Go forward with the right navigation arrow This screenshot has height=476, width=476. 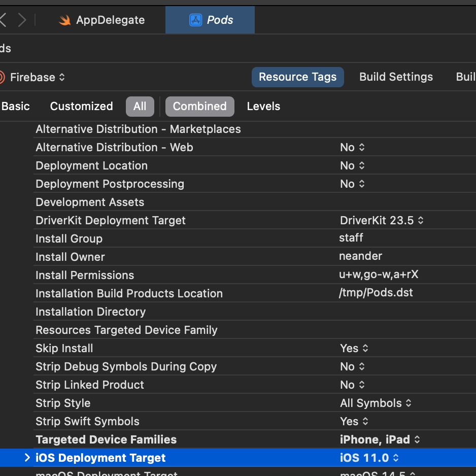[22, 20]
